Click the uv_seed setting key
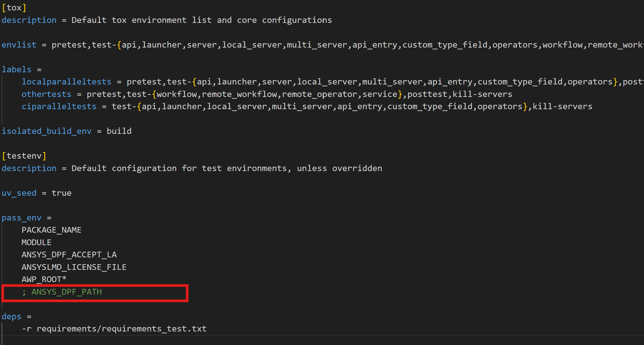 click(x=19, y=193)
